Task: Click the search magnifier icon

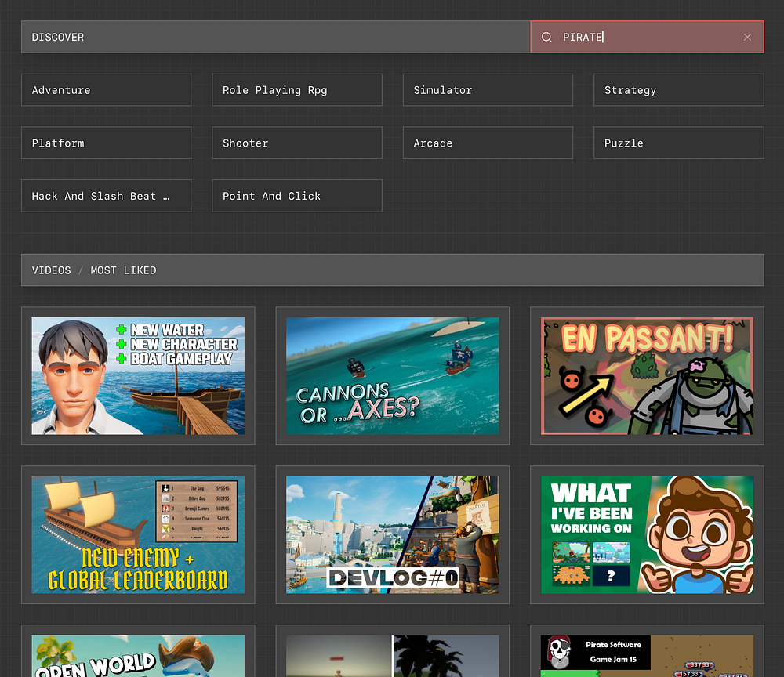Action: click(x=546, y=37)
